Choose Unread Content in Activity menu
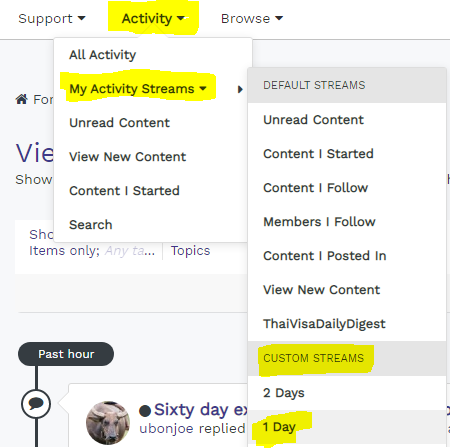The image size is (450, 448). pos(120,123)
